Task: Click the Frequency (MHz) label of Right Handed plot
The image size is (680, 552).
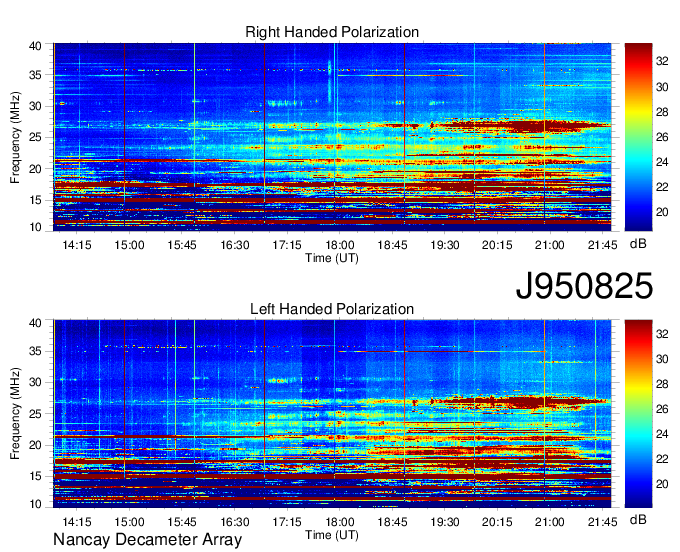Action: click(15, 137)
